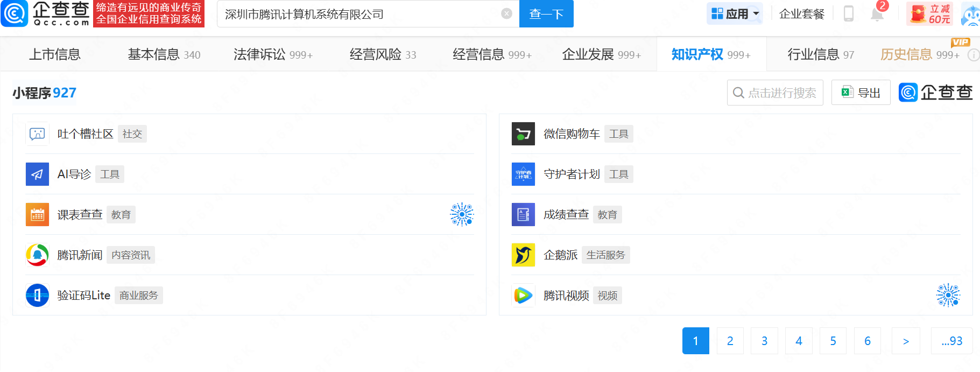The height and width of the screenshot is (372, 980).
Task: Click the 点击进行搜索 search field
Action: pyautogui.click(x=775, y=93)
